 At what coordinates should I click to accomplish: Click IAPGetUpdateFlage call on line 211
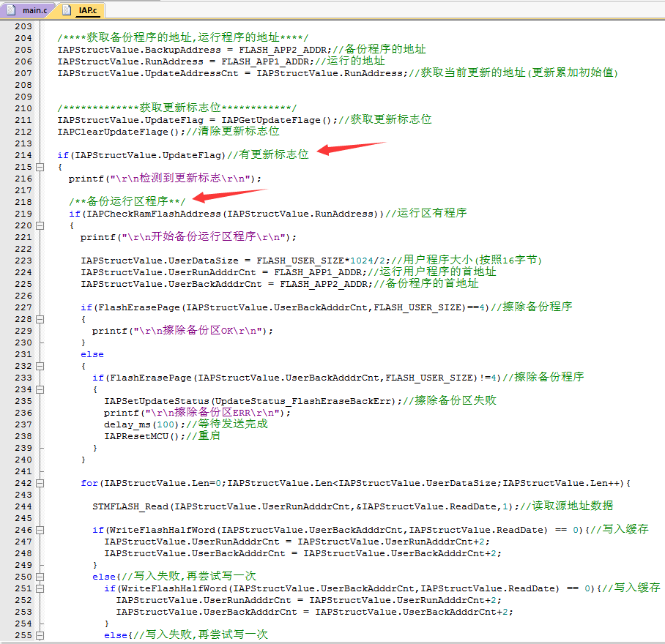tap(275, 120)
